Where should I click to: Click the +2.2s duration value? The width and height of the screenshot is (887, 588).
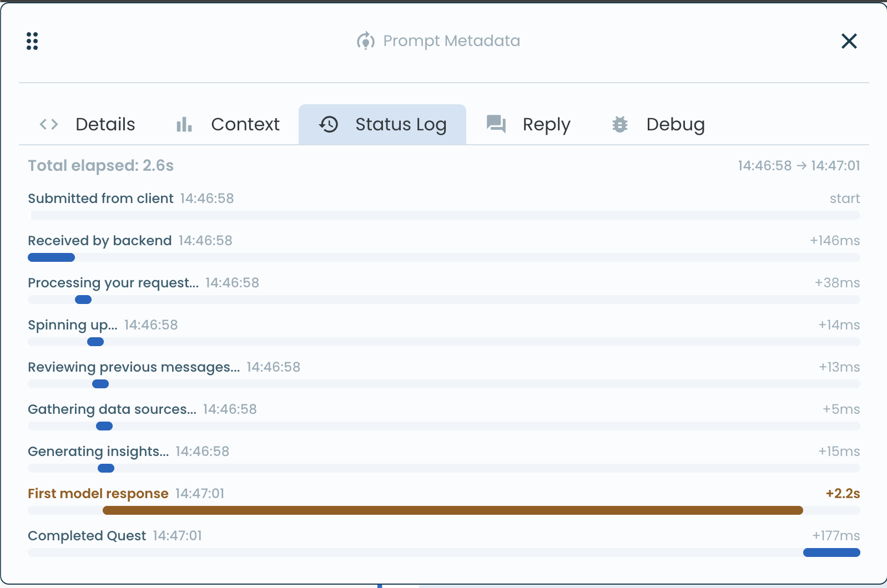(843, 494)
